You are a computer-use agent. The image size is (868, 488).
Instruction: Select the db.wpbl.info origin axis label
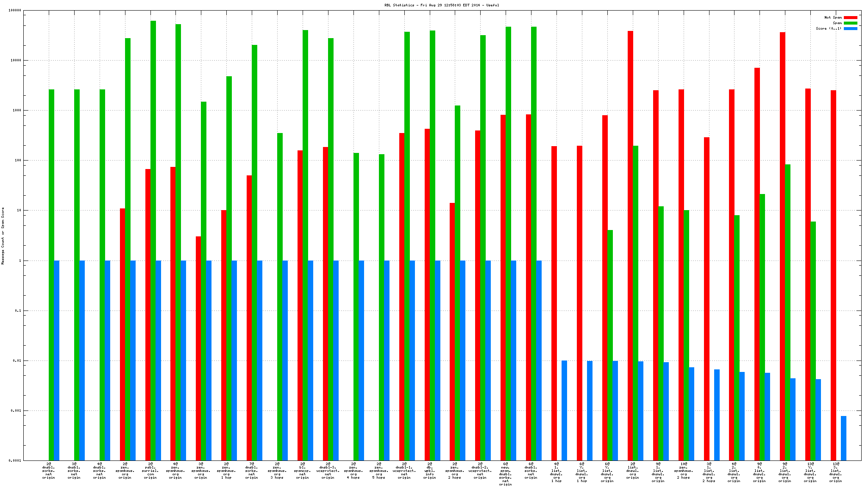(429, 471)
